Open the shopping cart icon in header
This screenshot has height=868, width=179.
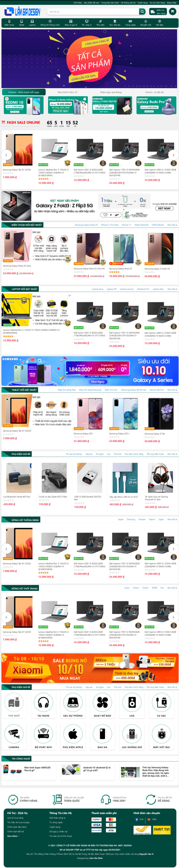(172, 12)
